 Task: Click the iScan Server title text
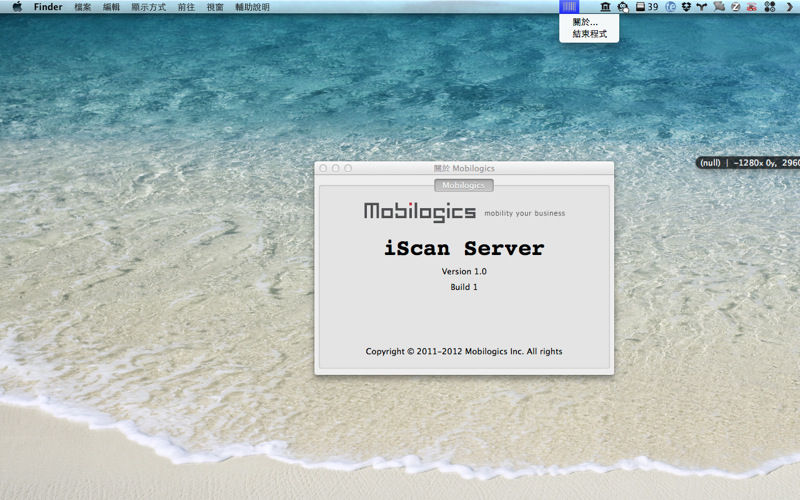464,248
